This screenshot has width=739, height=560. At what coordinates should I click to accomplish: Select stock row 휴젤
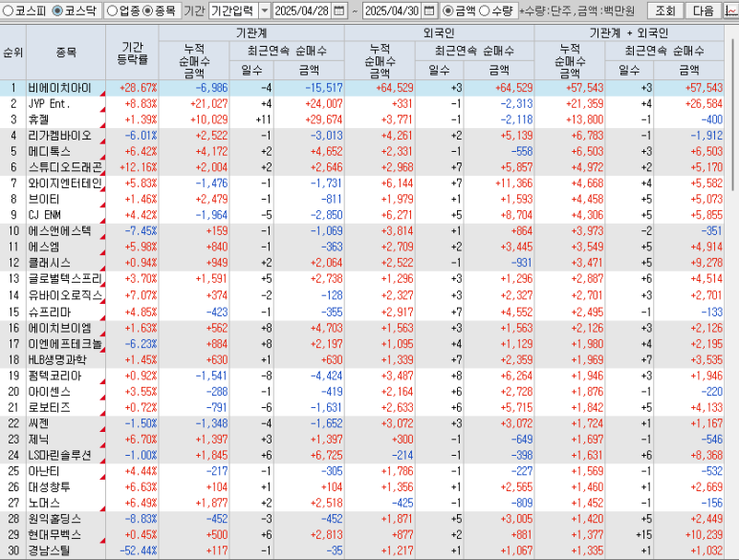pos(362,119)
